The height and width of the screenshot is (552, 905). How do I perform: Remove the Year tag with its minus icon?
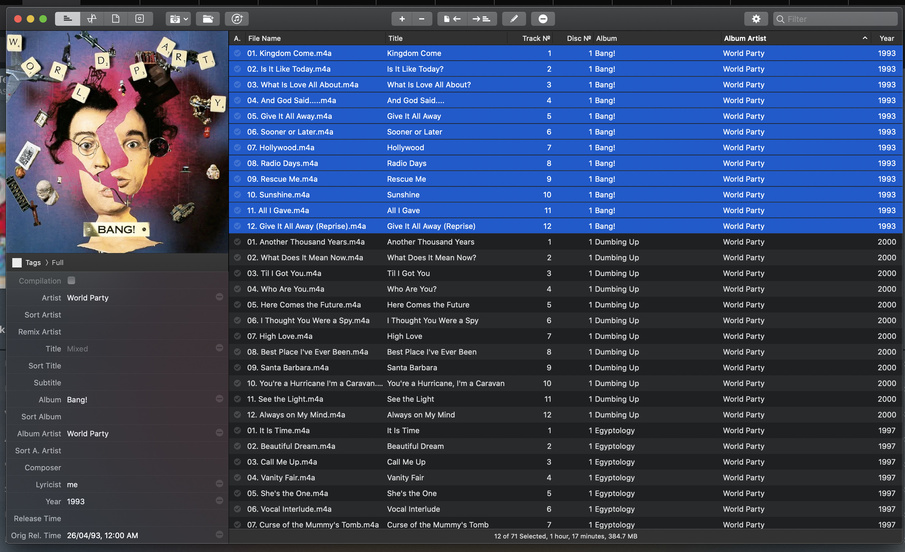[x=219, y=500]
